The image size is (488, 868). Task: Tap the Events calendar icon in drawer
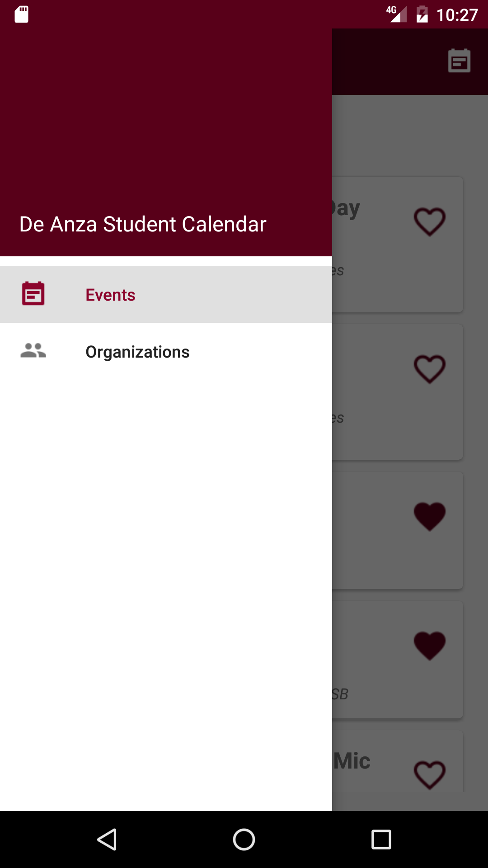coord(33,294)
